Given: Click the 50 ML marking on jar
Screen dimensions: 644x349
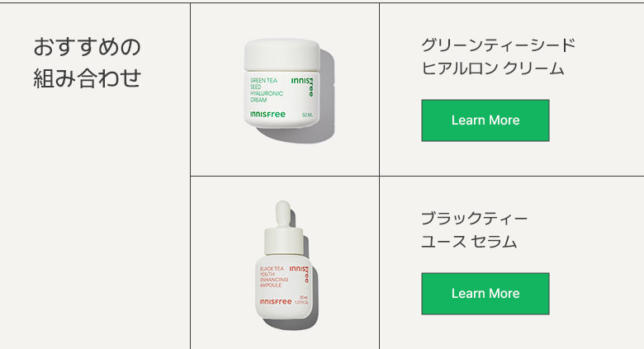Looking at the screenshot, I should coord(307,115).
